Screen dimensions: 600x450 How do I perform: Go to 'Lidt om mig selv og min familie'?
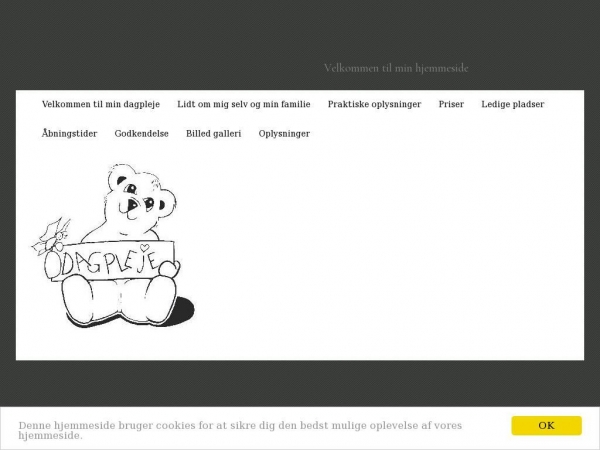point(244,104)
